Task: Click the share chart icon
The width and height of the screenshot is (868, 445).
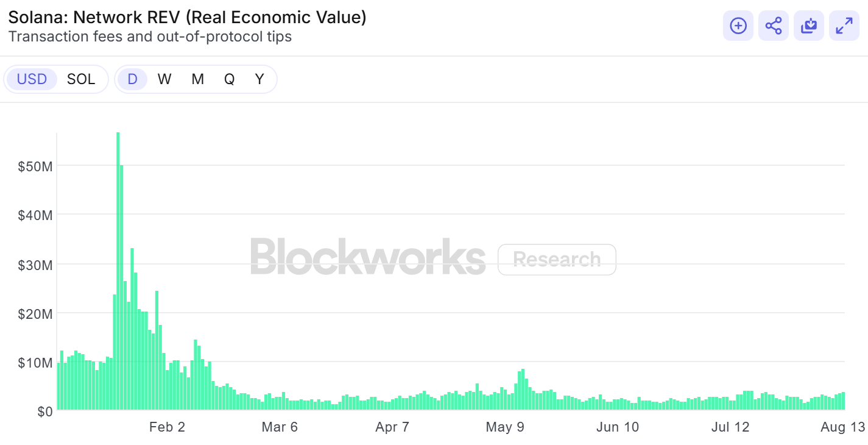Action: coord(774,26)
